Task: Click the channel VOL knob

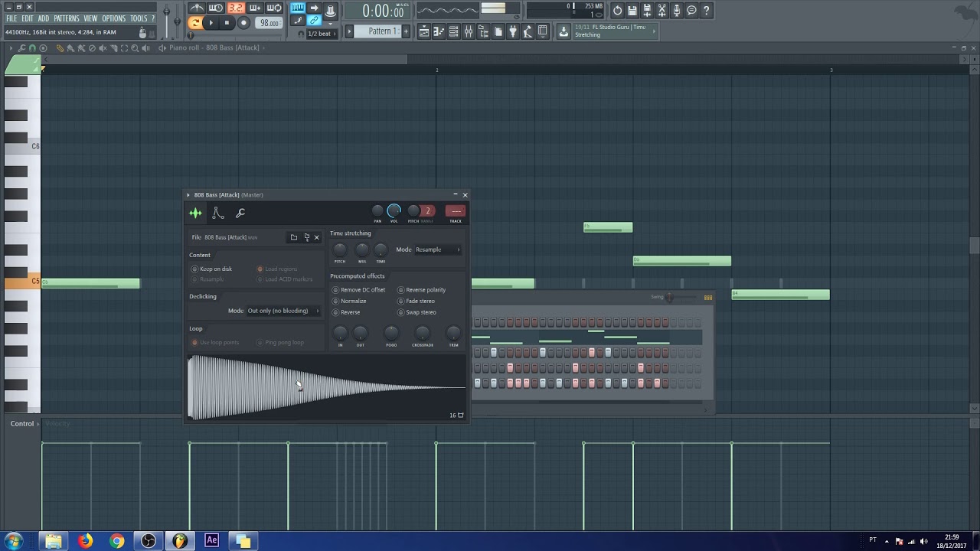Action: [x=394, y=210]
